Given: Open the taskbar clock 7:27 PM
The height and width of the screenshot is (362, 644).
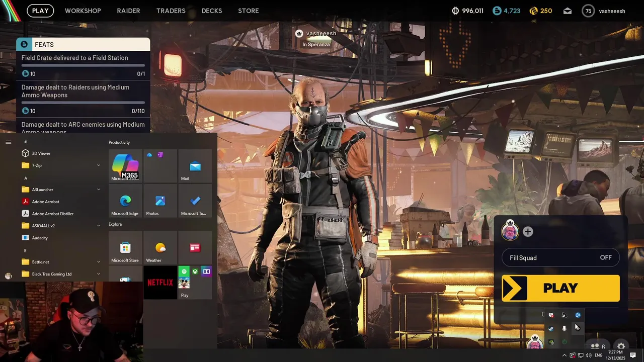Looking at the screenshot, I should click(615, 355).
